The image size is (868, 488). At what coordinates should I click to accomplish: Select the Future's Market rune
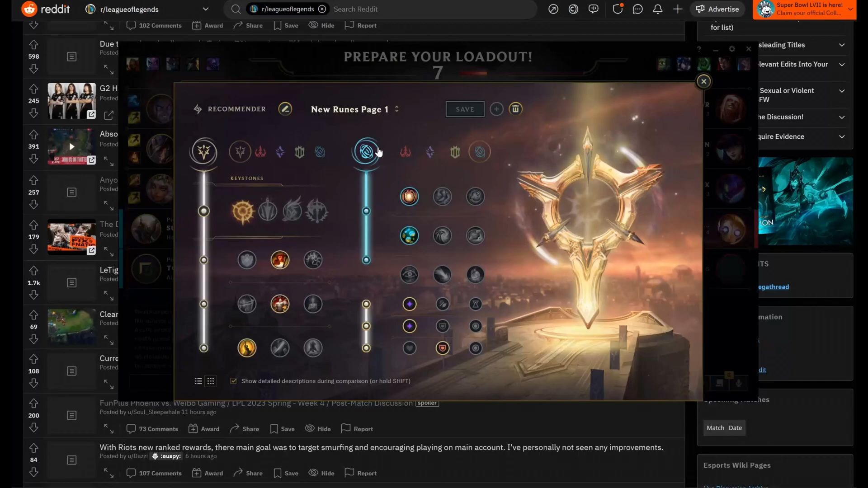pos(410,235)
